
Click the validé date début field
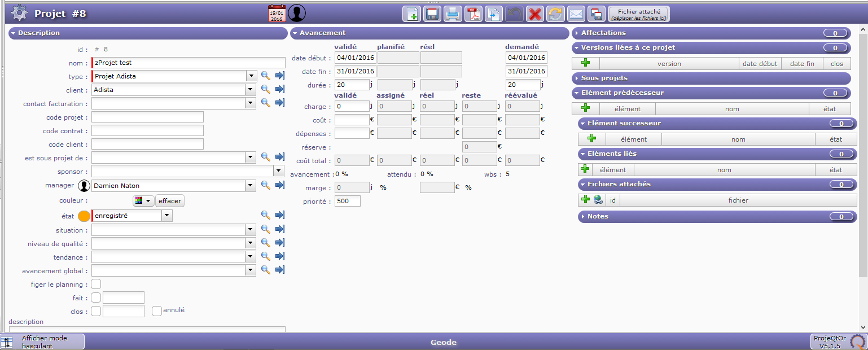coord(355,58)
